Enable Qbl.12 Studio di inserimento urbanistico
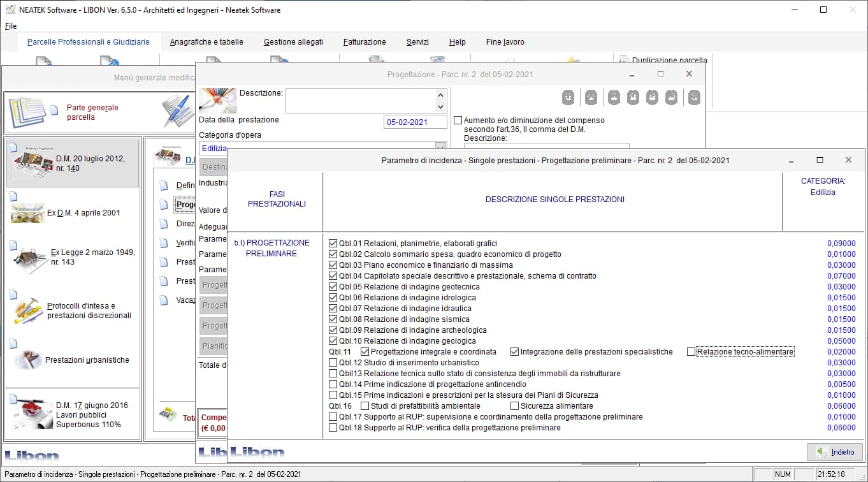The height and width of the screenshot is (482, 868). click(333, 363)
